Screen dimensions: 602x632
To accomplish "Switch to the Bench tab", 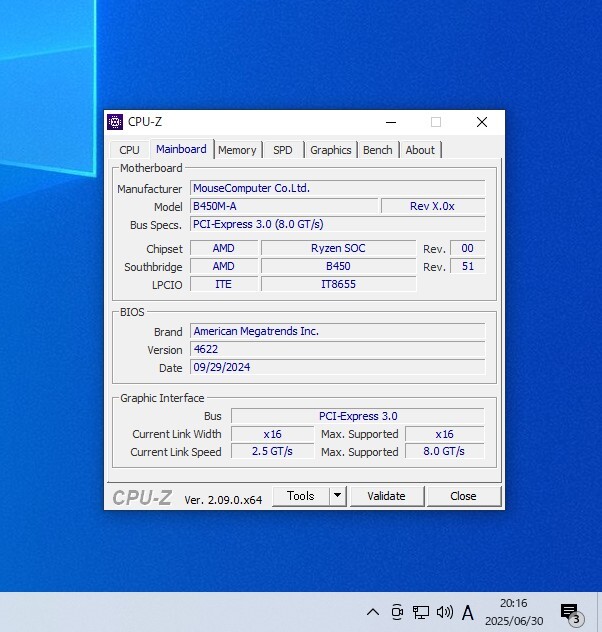I will (x=378, y=150).
